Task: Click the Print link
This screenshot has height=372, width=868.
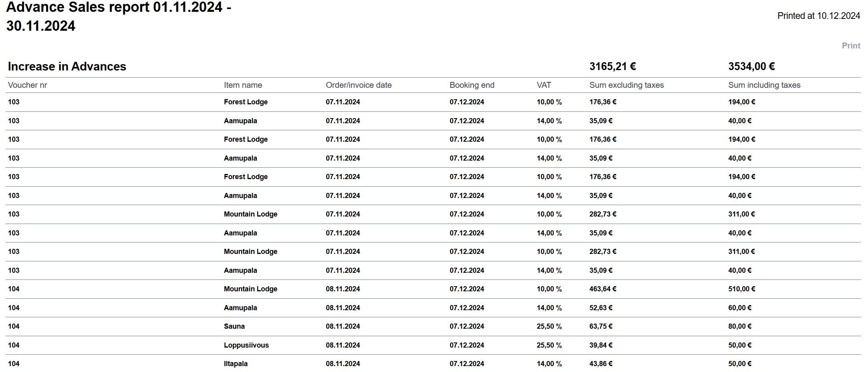Action: click(851, 46)
